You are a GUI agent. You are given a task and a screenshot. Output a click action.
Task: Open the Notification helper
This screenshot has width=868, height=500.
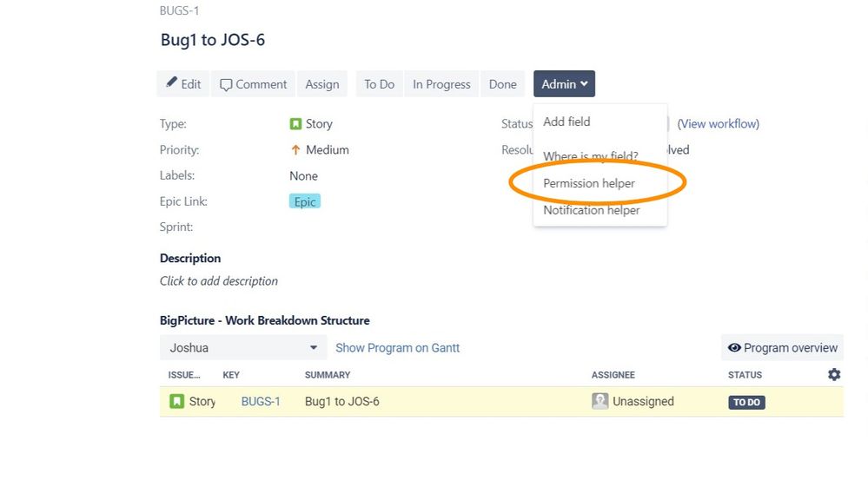[x=591, y=210]
